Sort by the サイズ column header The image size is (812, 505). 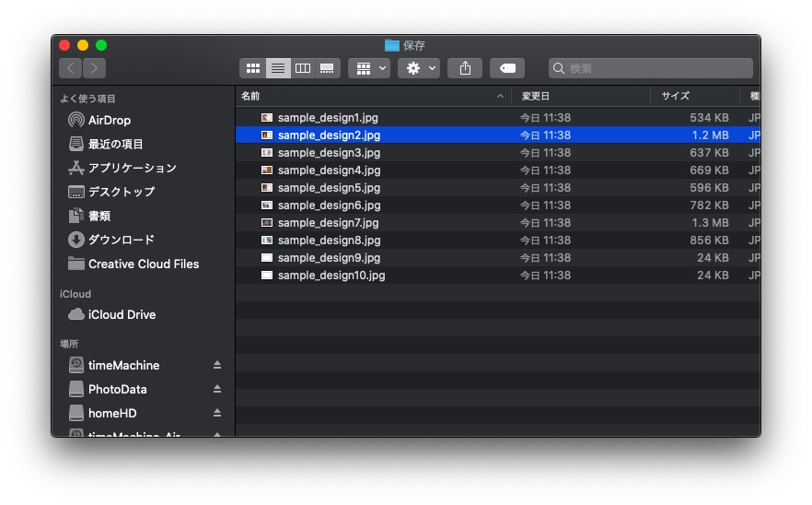coord(695,96)
